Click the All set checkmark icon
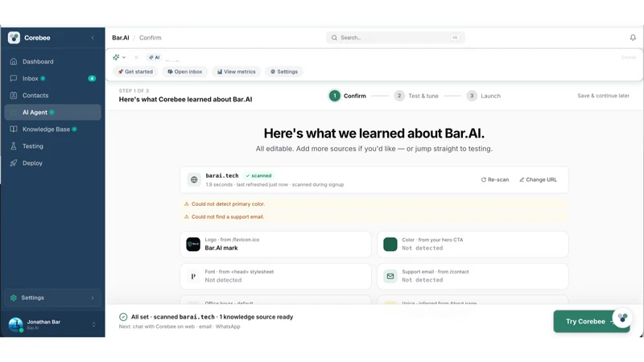Screen dimensions: 644x362 123,317
